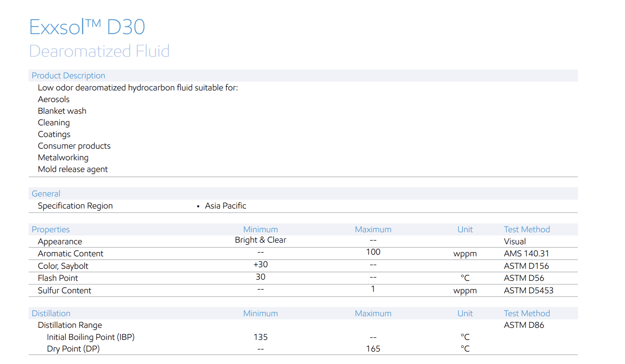Click the 'Test Method' header in the Properties table
625x364 pixels.
tap(527, 229)
